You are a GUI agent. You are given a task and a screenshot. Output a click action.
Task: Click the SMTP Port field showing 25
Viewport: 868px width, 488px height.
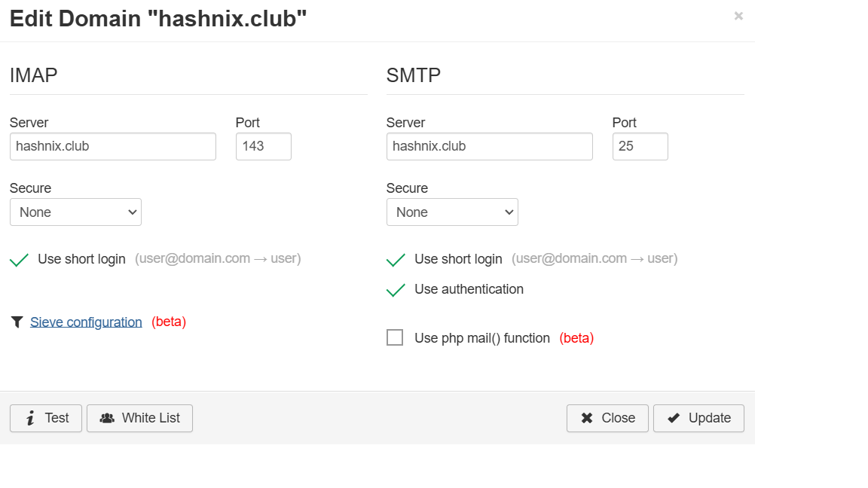640,147
